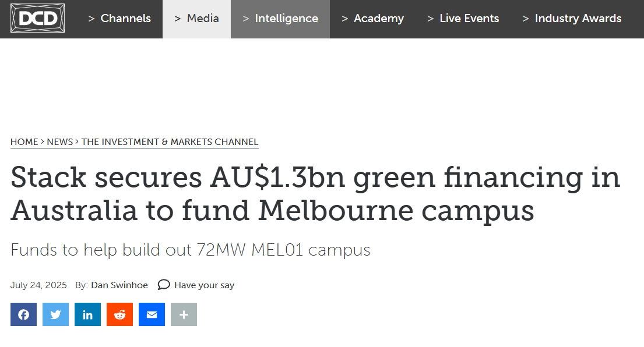Open author Dan Swinhoe's profile

(119, 285)
